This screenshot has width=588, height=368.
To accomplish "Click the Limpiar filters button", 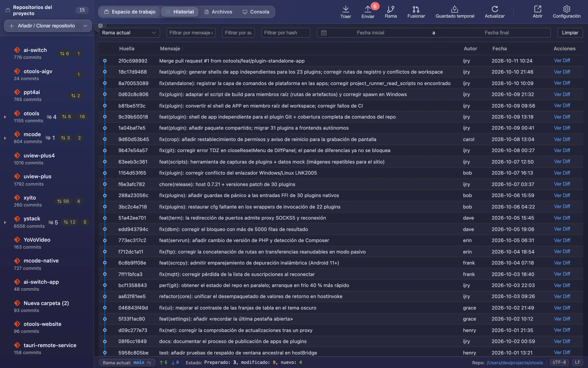I will (x=570, y=33).
